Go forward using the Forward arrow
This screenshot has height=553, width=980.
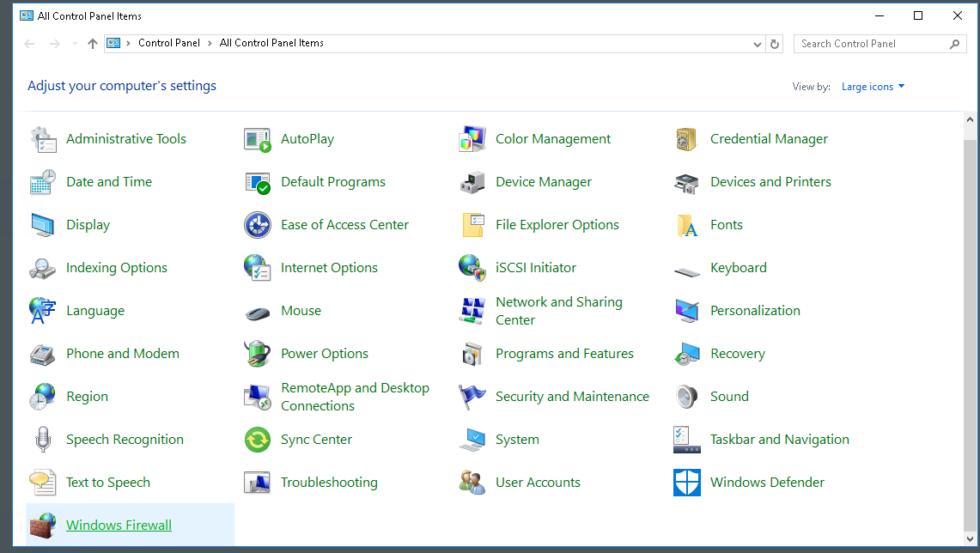(x=55, y=44)
